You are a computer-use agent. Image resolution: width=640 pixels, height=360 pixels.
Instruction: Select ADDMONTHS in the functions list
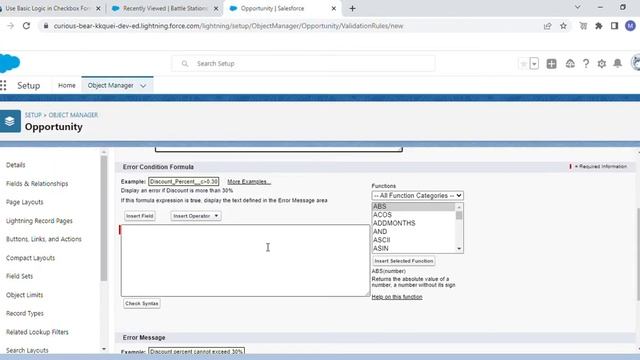pyautogui.click(x=413, y=223)
